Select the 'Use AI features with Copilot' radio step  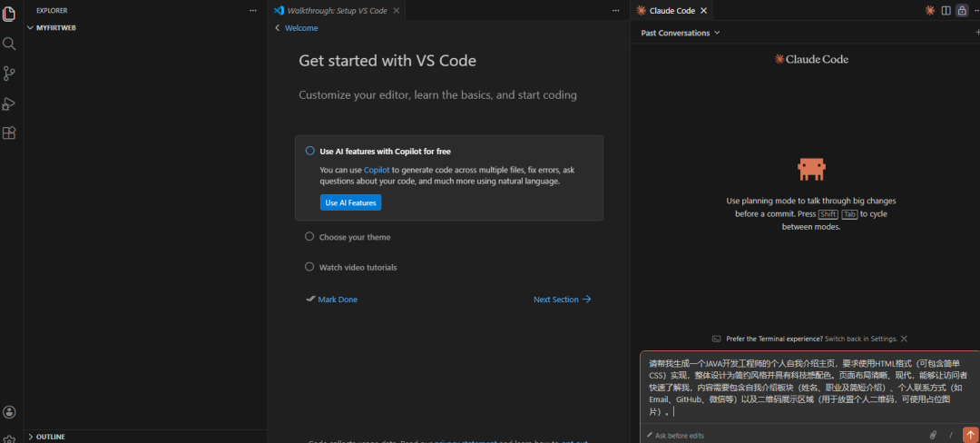pos(309,152)
